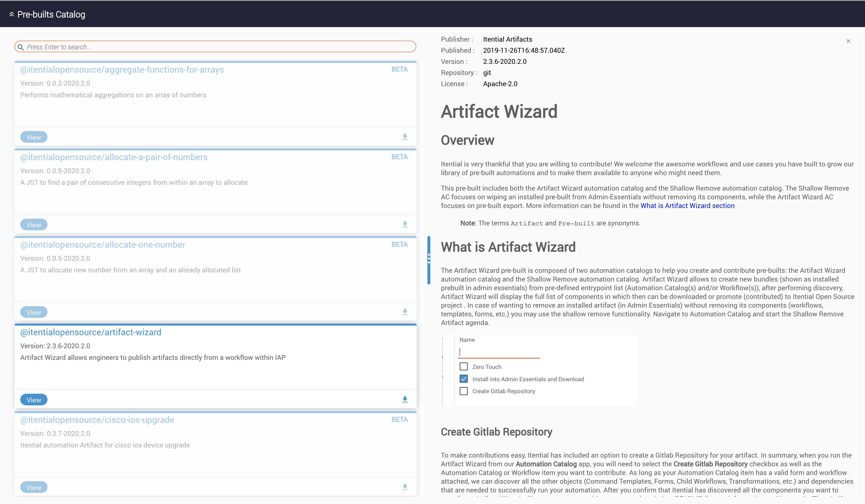Download artifact-wizard pre-built
Screen dimensions: 865x504
pos(405,399)
